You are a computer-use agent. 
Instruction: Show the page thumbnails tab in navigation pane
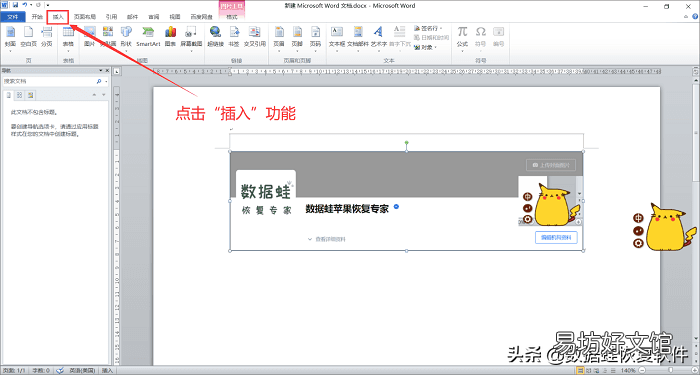(19, 95)
